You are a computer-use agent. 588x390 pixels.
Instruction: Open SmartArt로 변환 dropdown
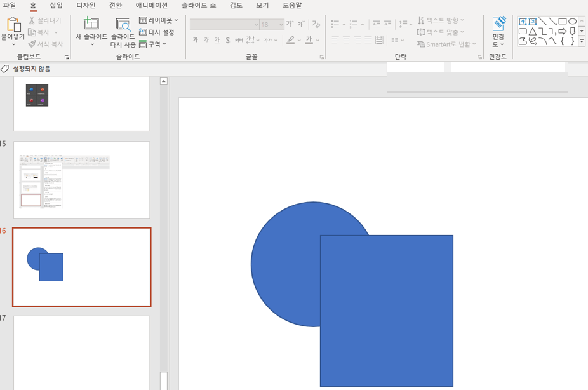coord(446,44)
